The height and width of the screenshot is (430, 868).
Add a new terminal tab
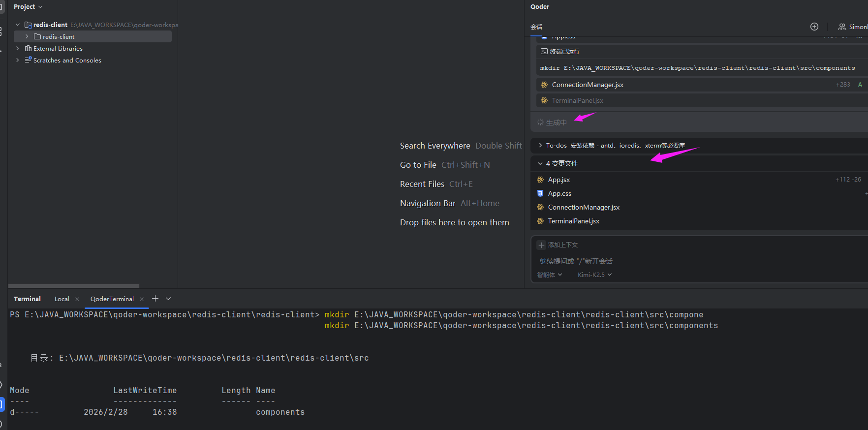(x=155, y=299)
